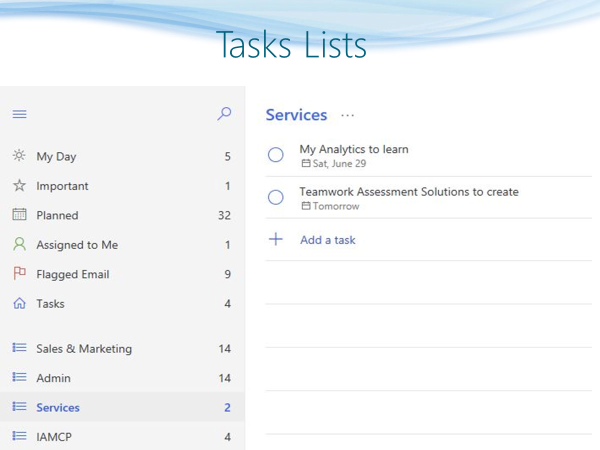Select the Admin list

(x=54, y=378)
